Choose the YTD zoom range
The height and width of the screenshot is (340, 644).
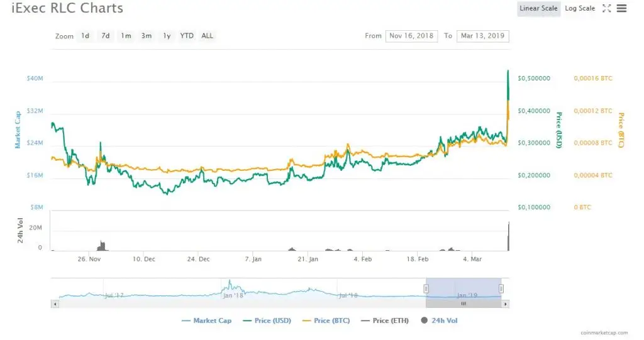[x=187, y=36]
